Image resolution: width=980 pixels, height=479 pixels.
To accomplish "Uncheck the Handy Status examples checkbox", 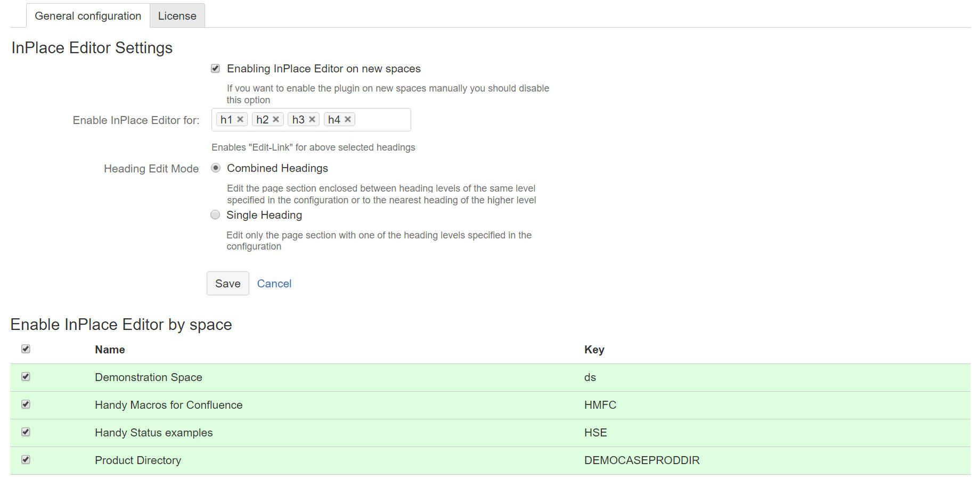I will (26, 432).
